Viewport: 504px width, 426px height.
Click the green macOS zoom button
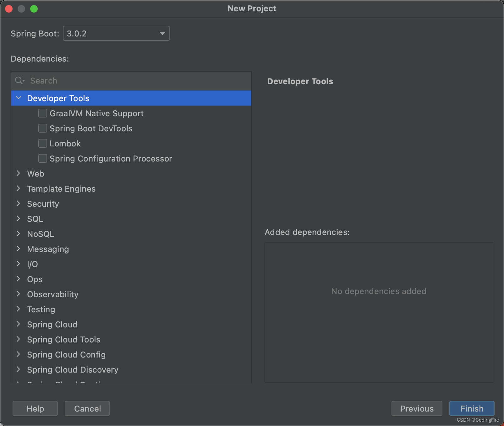[34, 9]
